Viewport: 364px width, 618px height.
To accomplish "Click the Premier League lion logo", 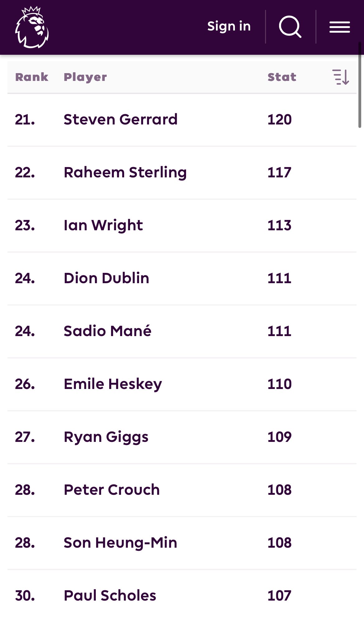I will coord(32,27).
